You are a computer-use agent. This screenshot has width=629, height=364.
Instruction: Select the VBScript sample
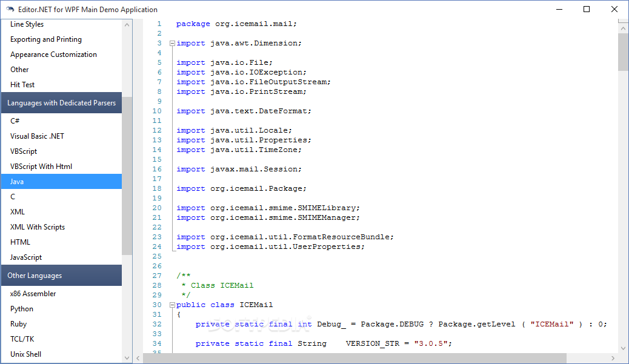click(61, 151)
